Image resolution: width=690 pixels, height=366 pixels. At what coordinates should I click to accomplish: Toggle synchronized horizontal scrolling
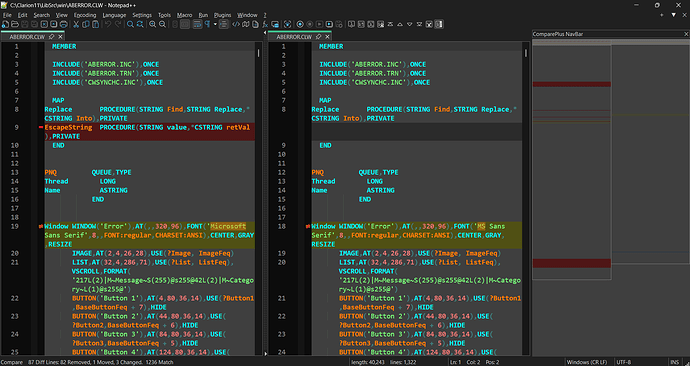click(x=185, y=24)
